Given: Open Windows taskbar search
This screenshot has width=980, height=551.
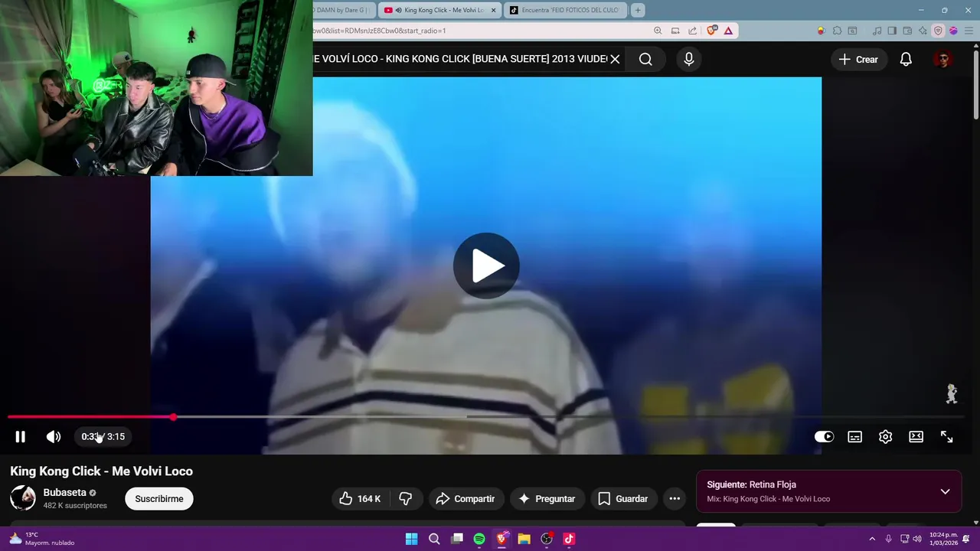Looking at the screenshot, I should point(434,539).
